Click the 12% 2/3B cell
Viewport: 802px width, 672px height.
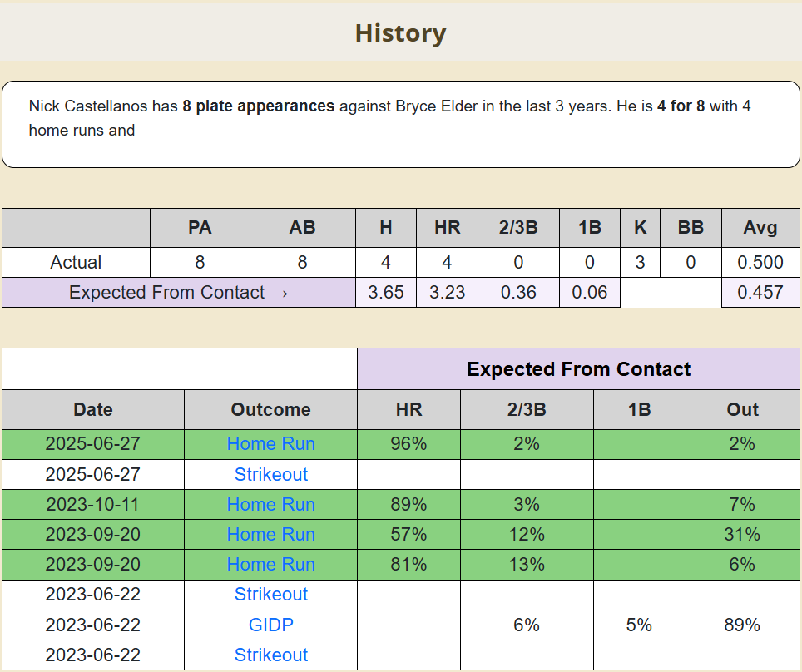coord(527,535)
